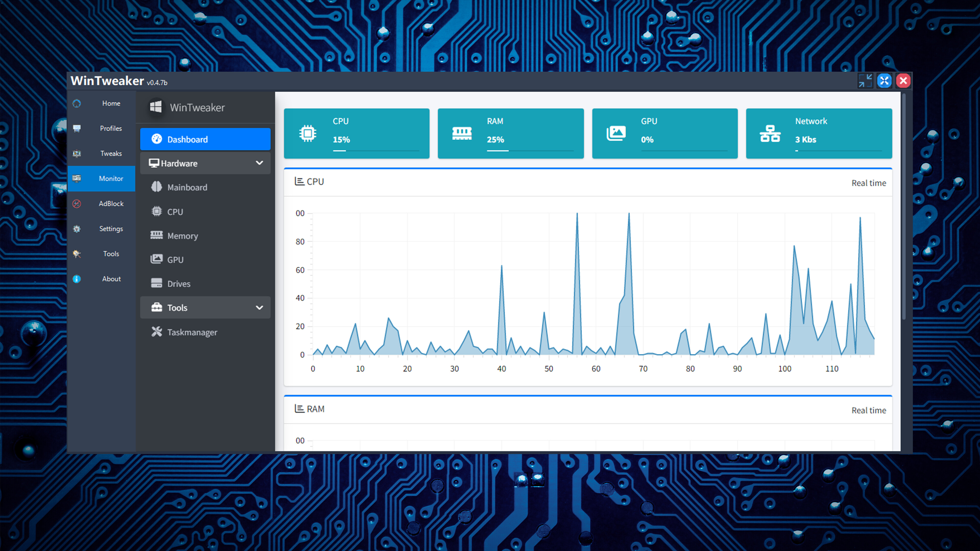Screen dimensions: 980x551
Task: Click the CPU chip icon in the sidebar
Action: tap(156, 211)
